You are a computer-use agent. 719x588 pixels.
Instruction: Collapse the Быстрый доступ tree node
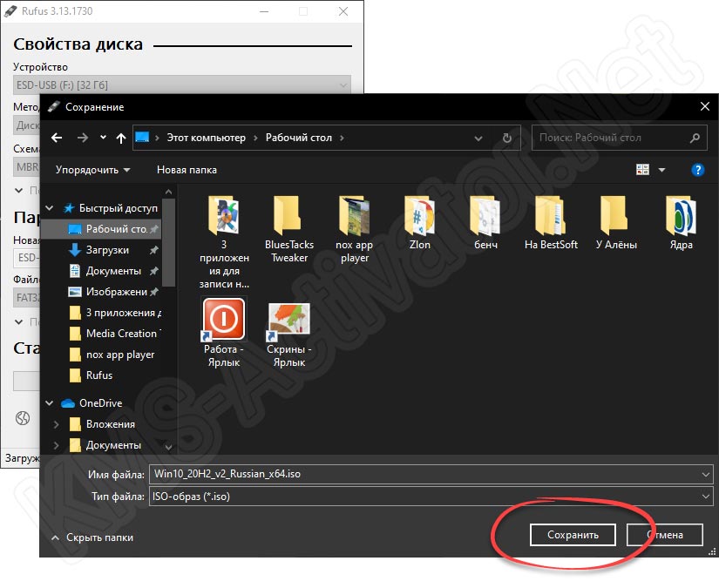click(50, 208)
